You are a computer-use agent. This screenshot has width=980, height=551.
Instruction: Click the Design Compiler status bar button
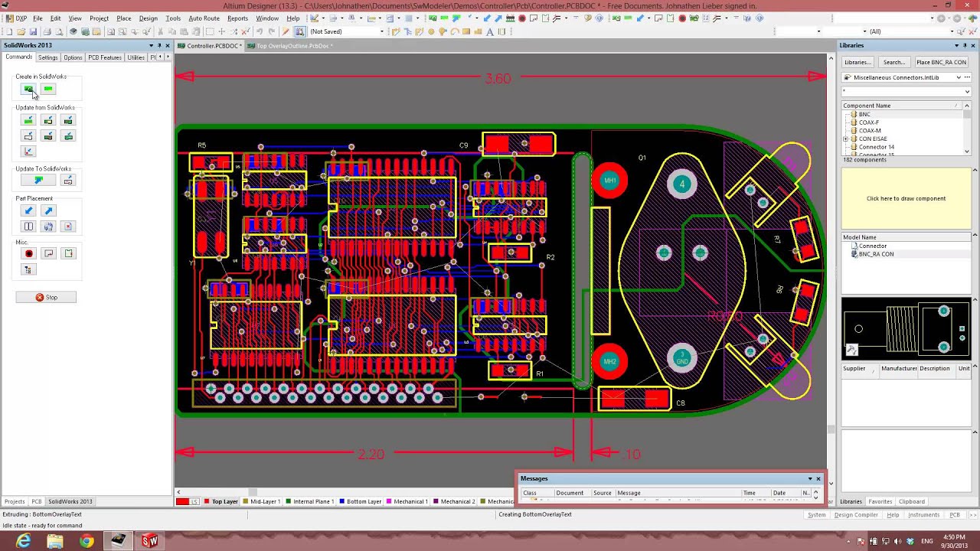[x=856, y=515]
